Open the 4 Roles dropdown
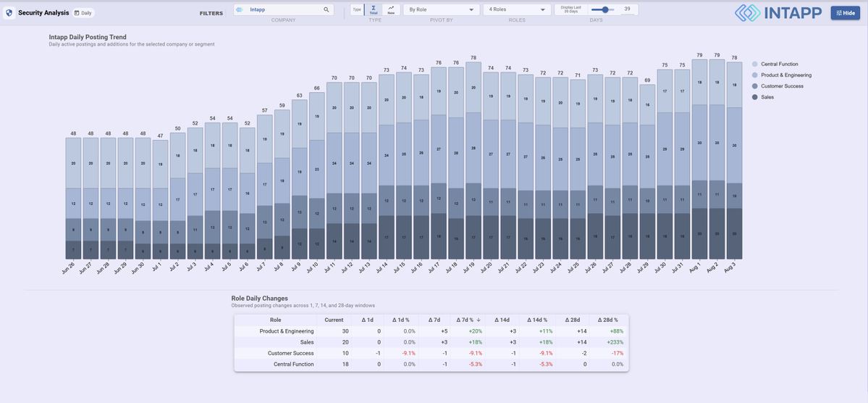This screenshot has width=868, height=403. [x=517, y=9]
